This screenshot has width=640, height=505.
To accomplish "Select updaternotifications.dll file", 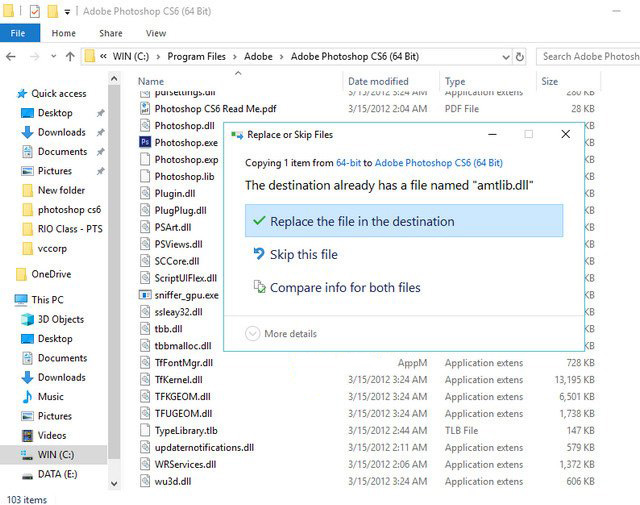I will point(204,447).
